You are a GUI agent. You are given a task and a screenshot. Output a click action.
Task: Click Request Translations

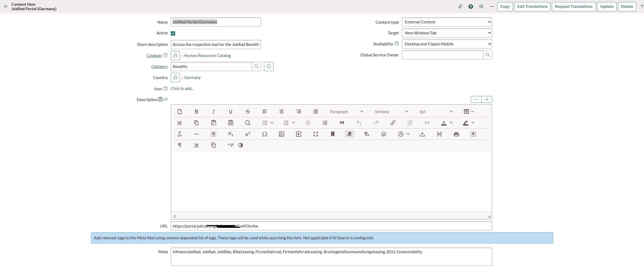[574, 7]
